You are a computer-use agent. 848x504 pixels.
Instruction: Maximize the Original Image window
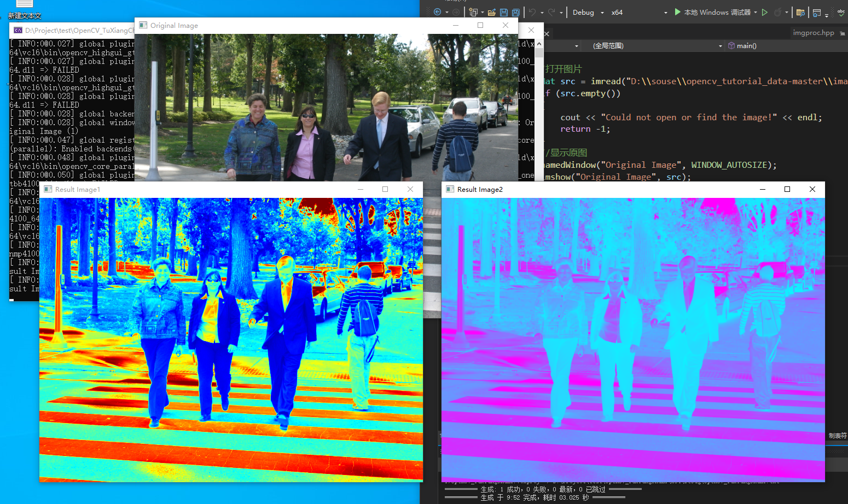point(480,25)
